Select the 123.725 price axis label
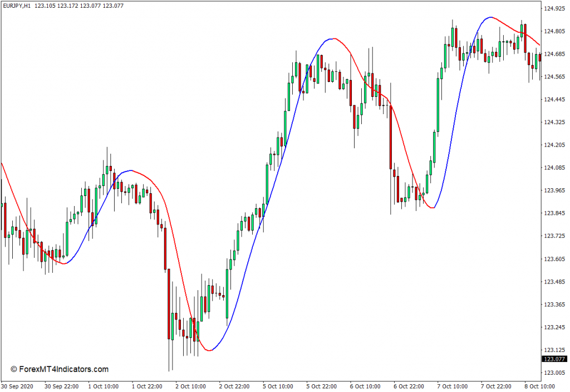The image size is (570, 392). (x=554, y=236)
